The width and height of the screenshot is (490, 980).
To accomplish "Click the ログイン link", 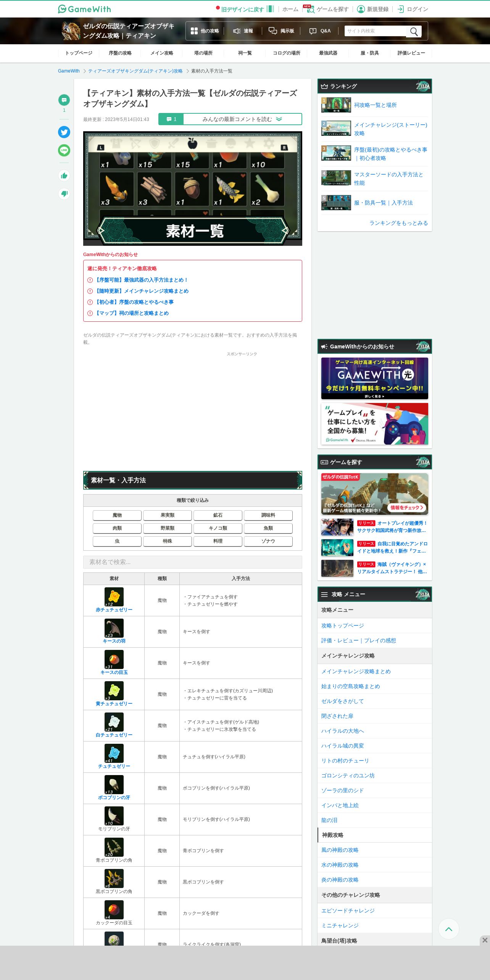I will click(413, 9).
